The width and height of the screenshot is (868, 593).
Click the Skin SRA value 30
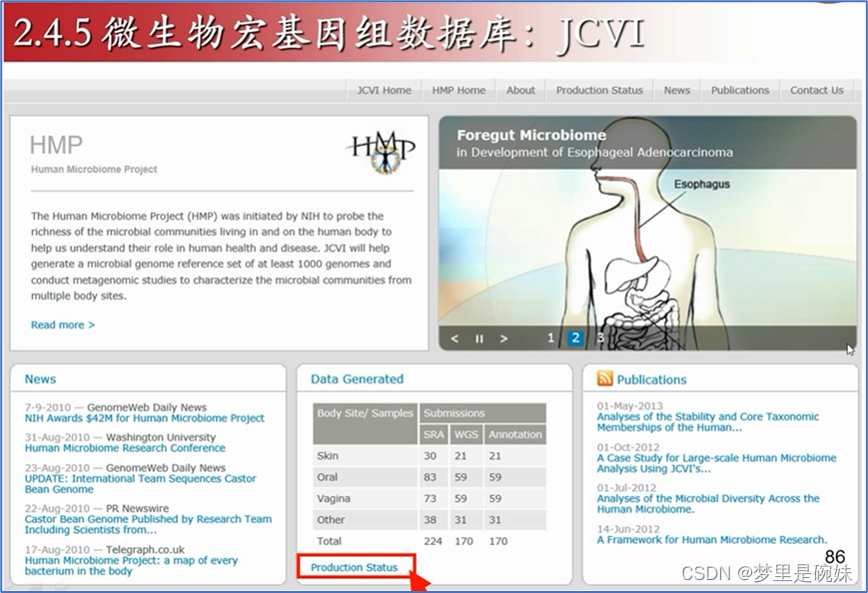[431, 456]
